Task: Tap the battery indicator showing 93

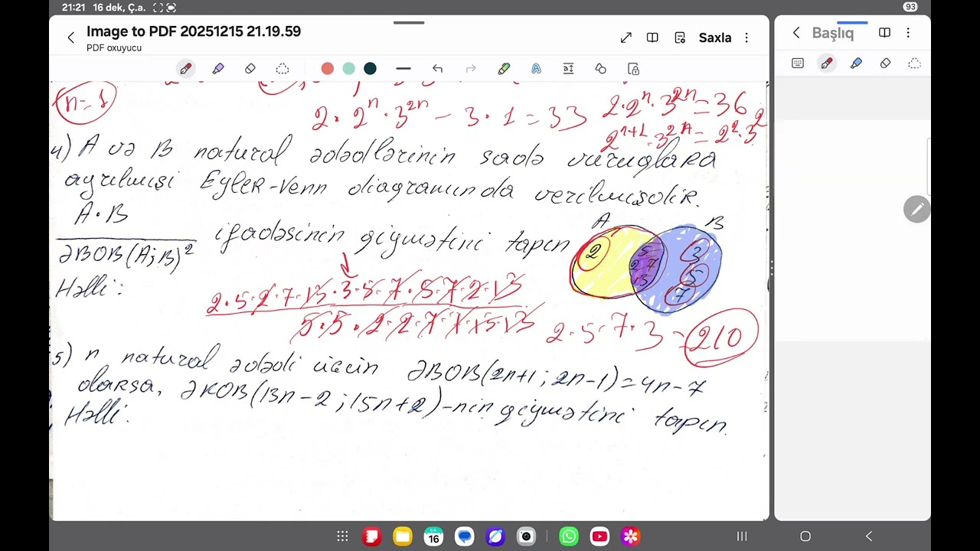Action: (x=910, y=7)
